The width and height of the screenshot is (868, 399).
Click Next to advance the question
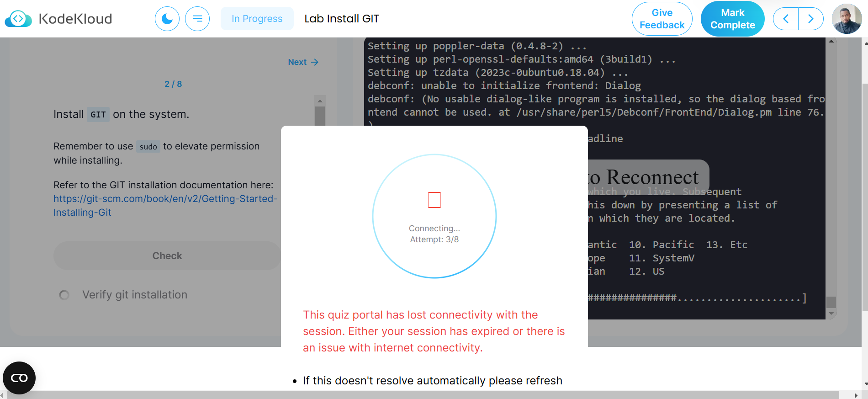tap(303, 62)
